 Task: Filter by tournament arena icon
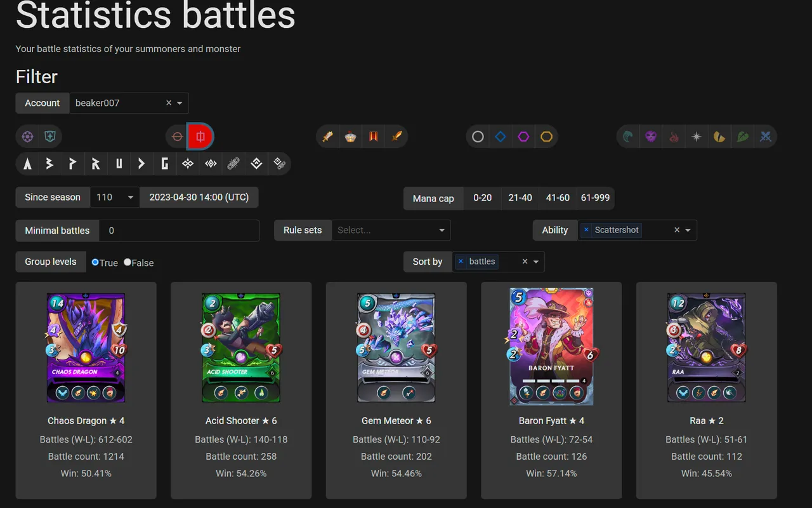click(351, 137)
